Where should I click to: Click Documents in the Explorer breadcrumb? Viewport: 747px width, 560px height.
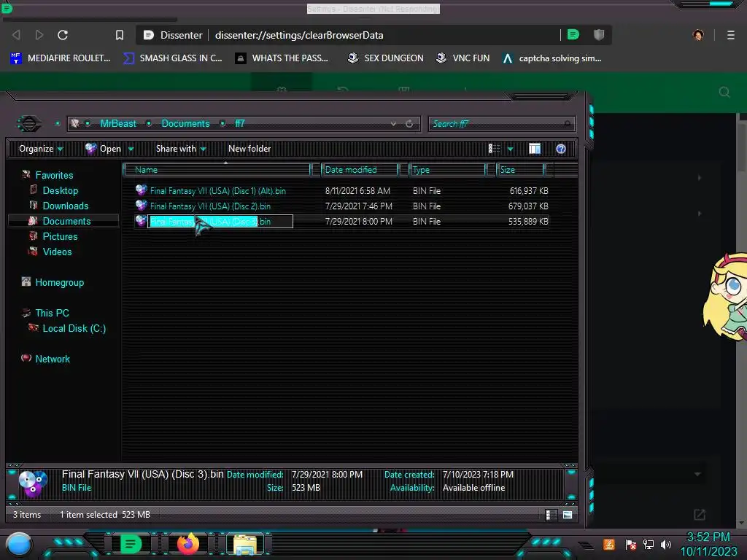[185, 124]
